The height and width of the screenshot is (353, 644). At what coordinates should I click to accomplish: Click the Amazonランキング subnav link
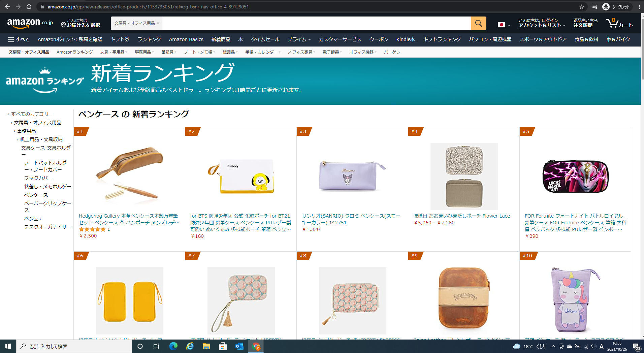coord(74,52)
